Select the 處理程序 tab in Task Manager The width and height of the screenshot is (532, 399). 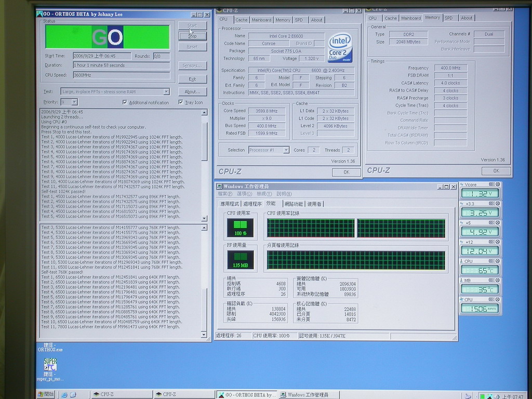click(x=253, y=204)
